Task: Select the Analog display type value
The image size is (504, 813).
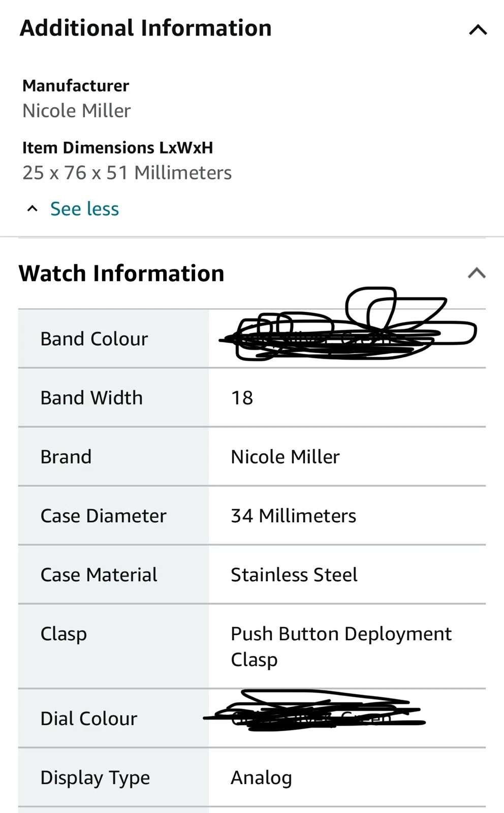Action: [x=261, y=777]
